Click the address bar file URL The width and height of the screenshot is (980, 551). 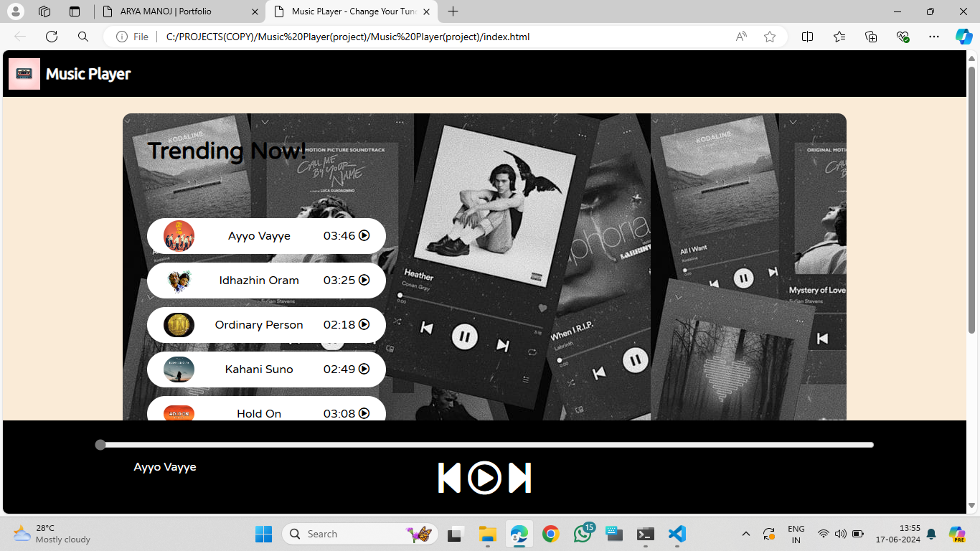pos(348,37)
